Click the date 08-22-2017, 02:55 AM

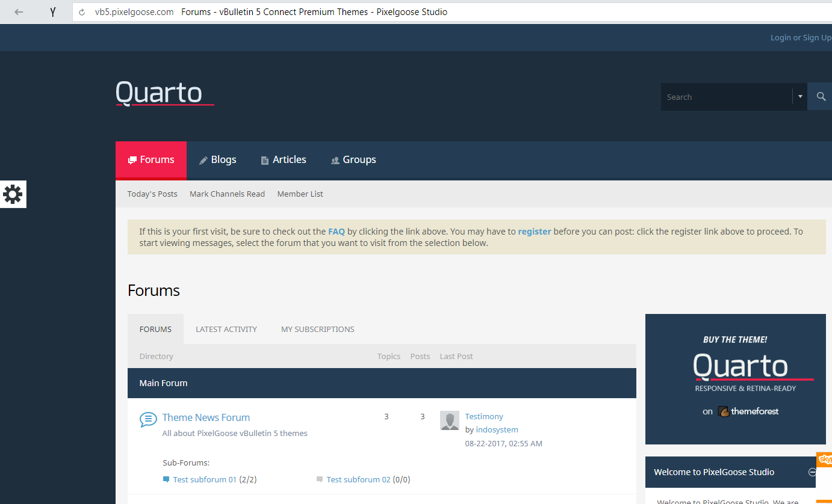(x=504, y=443)
